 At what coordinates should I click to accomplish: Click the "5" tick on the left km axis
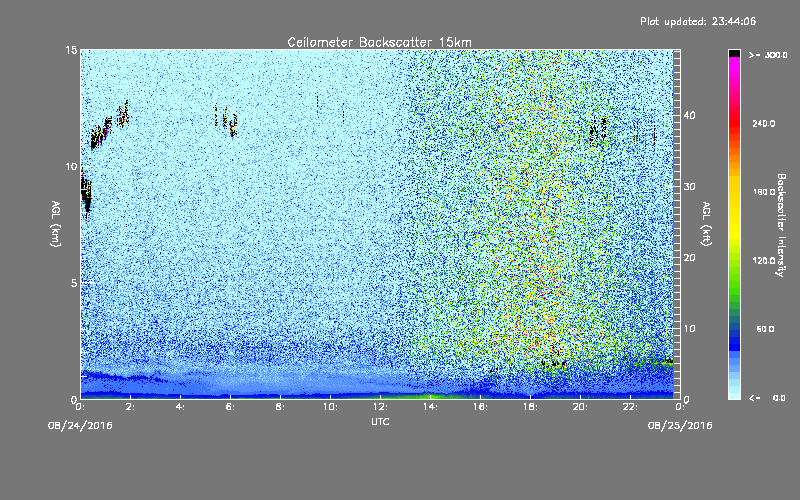pyautogui.click(x=74, y=283)
